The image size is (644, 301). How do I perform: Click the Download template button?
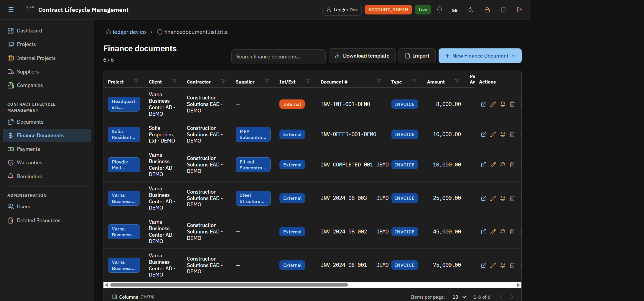362,56
